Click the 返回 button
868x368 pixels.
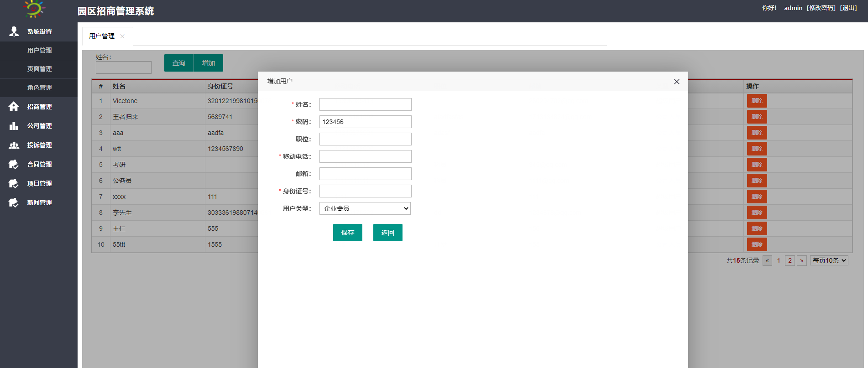[x=388, y=233]
